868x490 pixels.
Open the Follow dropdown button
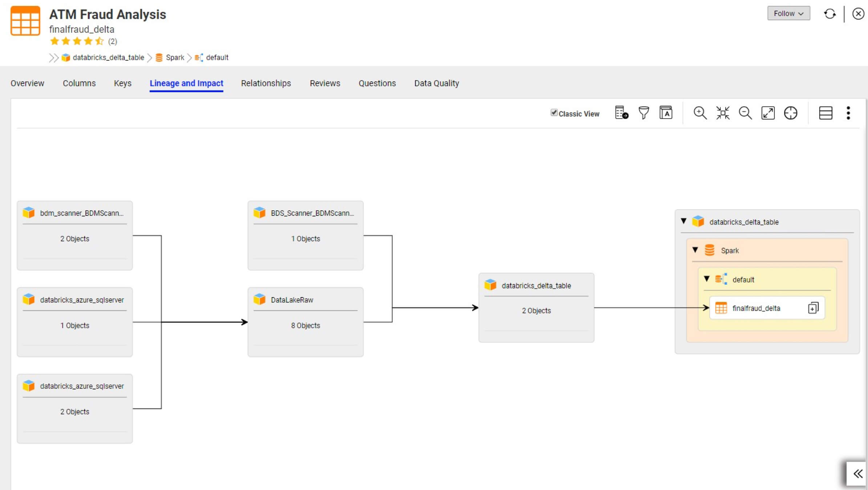tap(788, 13)
